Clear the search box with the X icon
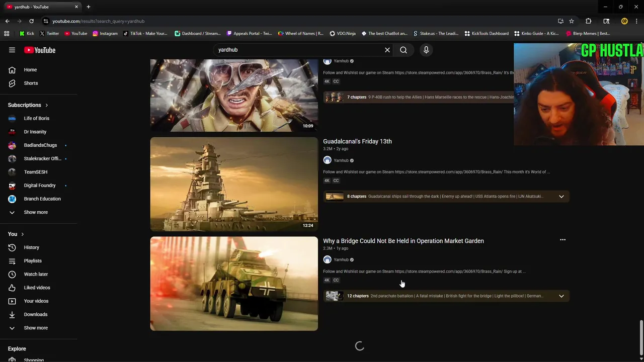 (x=387, y=50)
